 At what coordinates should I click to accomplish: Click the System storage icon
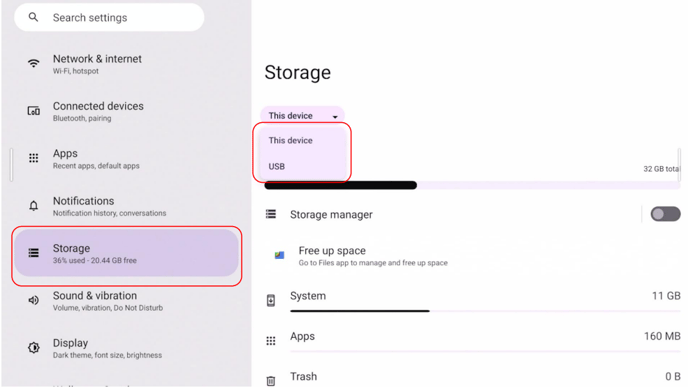271,300
